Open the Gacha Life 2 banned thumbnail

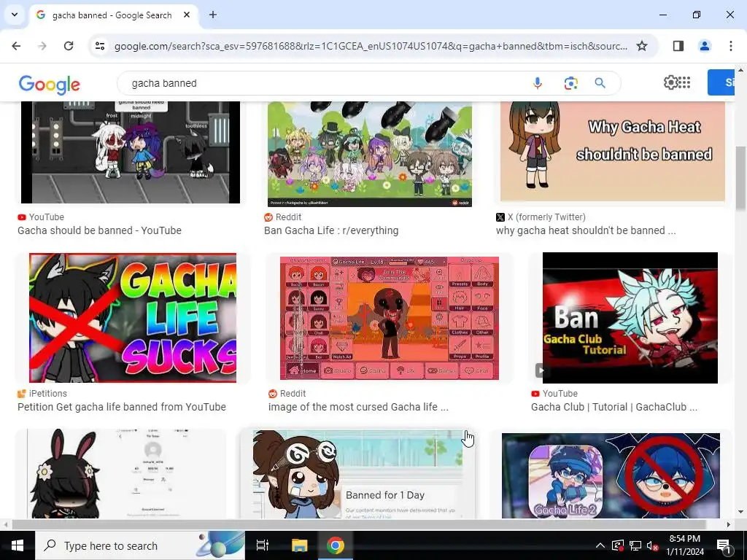[611, 475]
